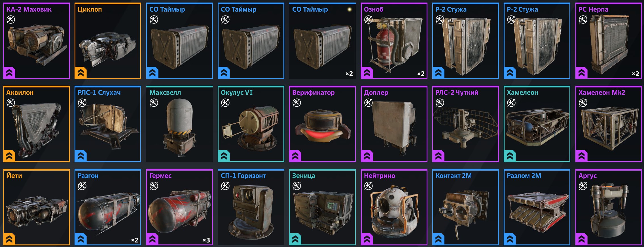
Task: Select the Доплер module thumbnail
Action: tap(394, 124)
